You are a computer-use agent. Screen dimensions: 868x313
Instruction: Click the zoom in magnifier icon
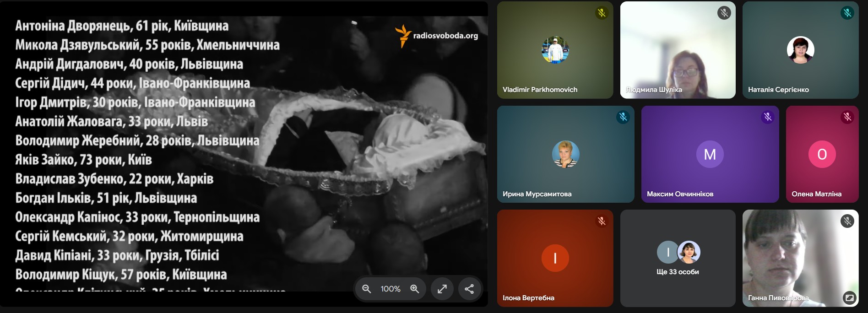click(x=415, y=289)
